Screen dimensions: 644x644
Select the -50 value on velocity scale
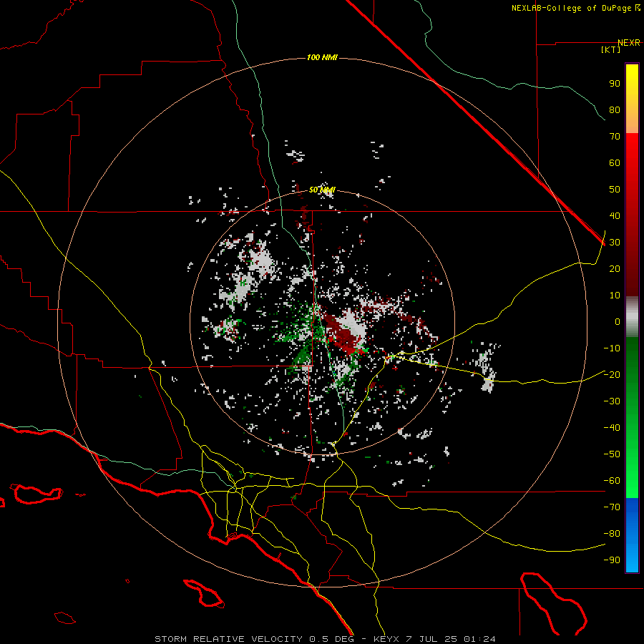click(x=612, y=454)
